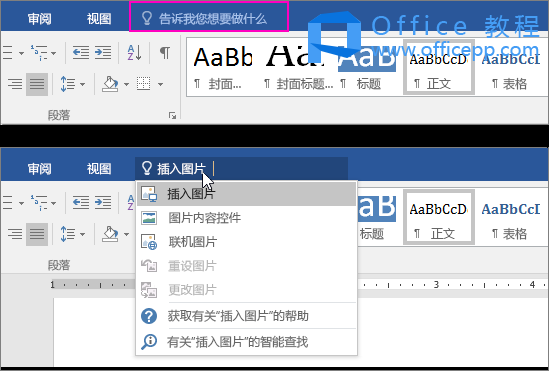Toggle justify alignment in lower ribbon
The image size is (549, 371).
[37, 234]
